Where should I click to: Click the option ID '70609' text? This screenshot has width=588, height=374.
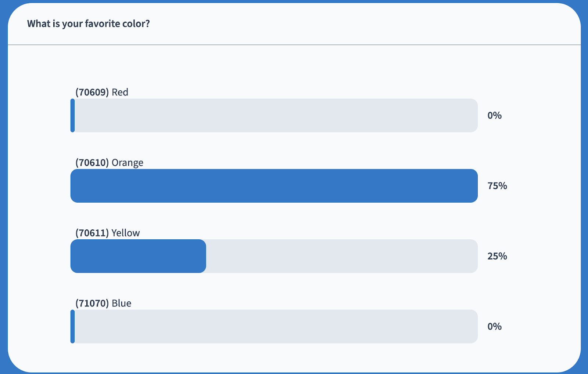(x=92, y=92)
